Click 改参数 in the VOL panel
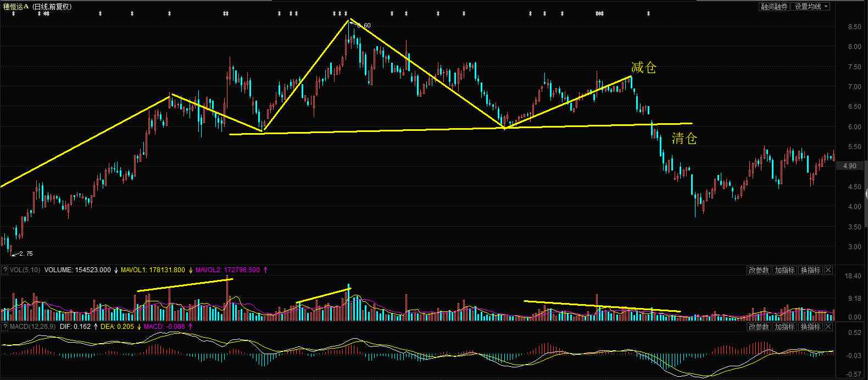Viewport: 868px width, 380px height. pos(759,270)
